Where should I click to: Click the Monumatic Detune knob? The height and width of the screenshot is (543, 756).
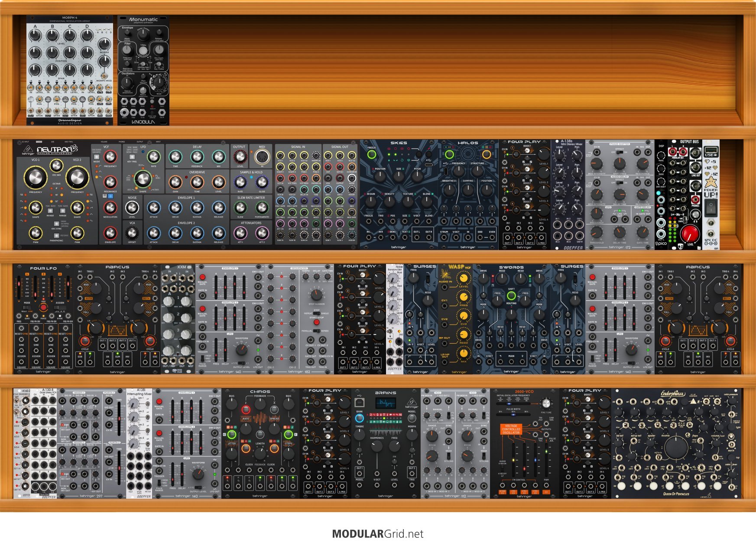point(127,83)
